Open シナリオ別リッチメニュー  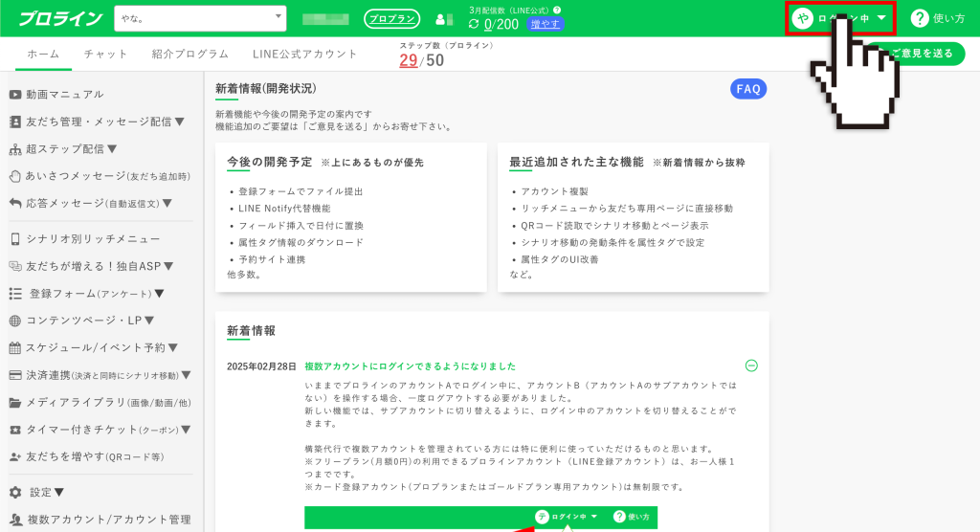coord(93,239)
